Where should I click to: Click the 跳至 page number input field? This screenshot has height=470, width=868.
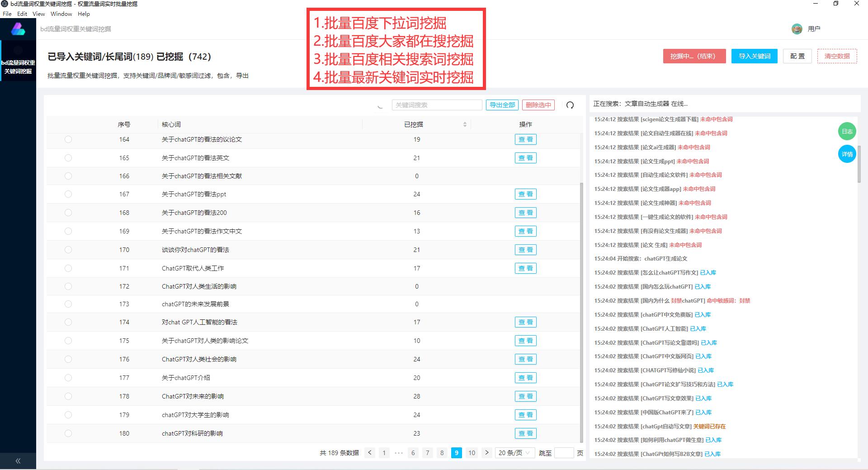(x=564, y=452)
